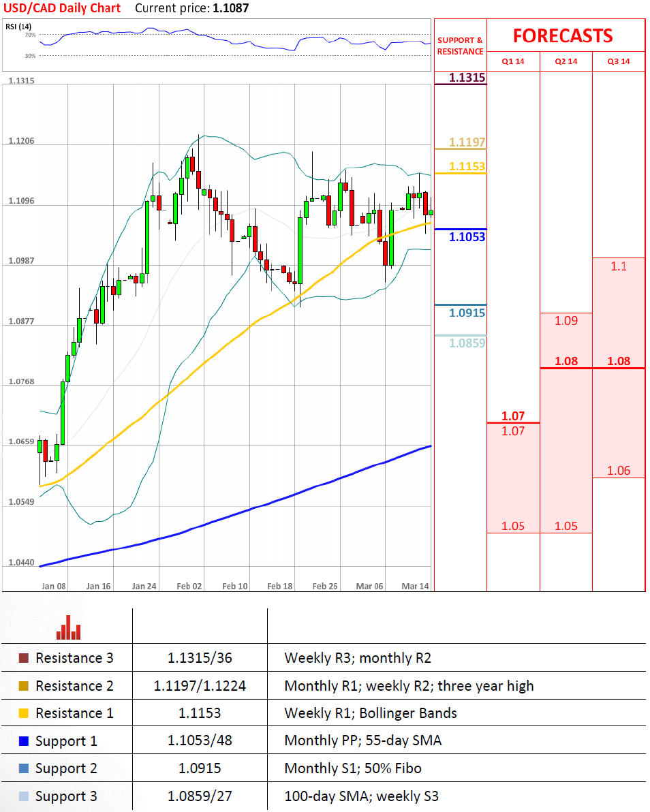
Task: Select the Q1 14 forecast column header
Action: point(513,61)
